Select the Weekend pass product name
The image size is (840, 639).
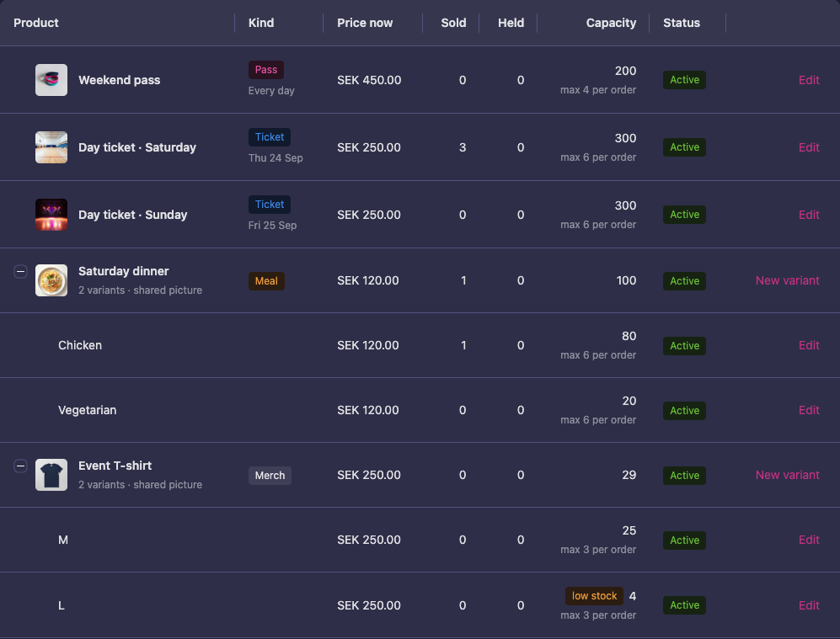pos(120,80)
